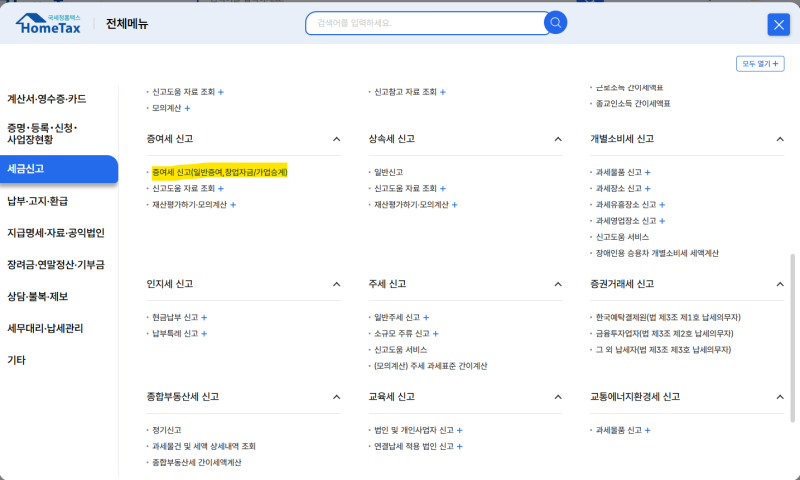
Task: Expand plus beside 과세물품 신고 under 교통에너지환경세
Action: pos(647,431)
